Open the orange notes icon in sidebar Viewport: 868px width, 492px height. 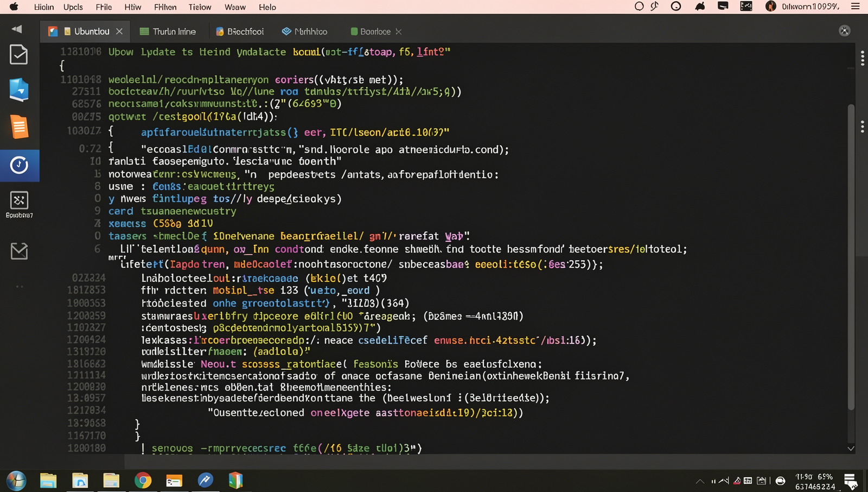click(x=19, y=127)
